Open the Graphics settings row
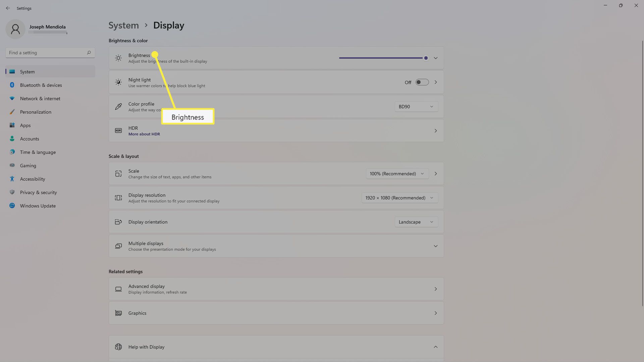The height and width of the screenshot is (362, 644). click(276, 313)
